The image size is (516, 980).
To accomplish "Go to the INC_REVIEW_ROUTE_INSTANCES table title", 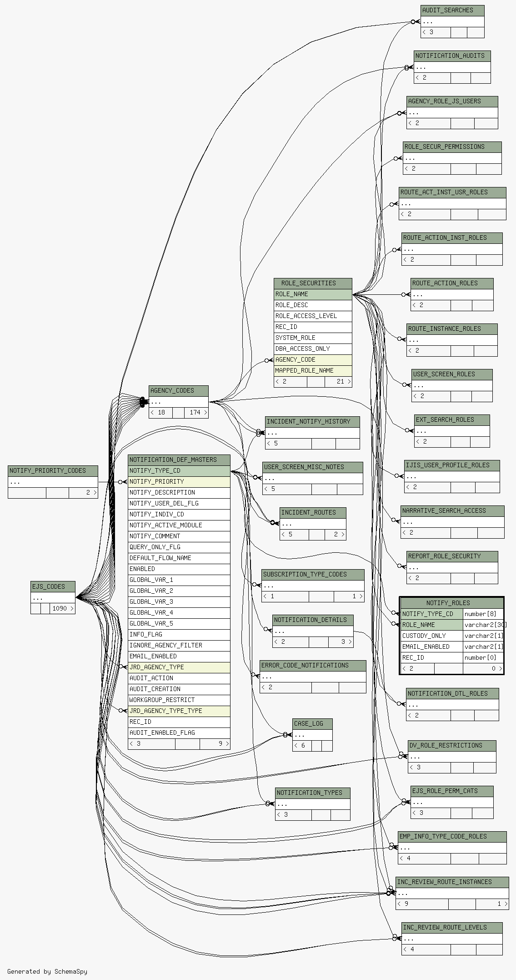I will (x=452, y=882).
